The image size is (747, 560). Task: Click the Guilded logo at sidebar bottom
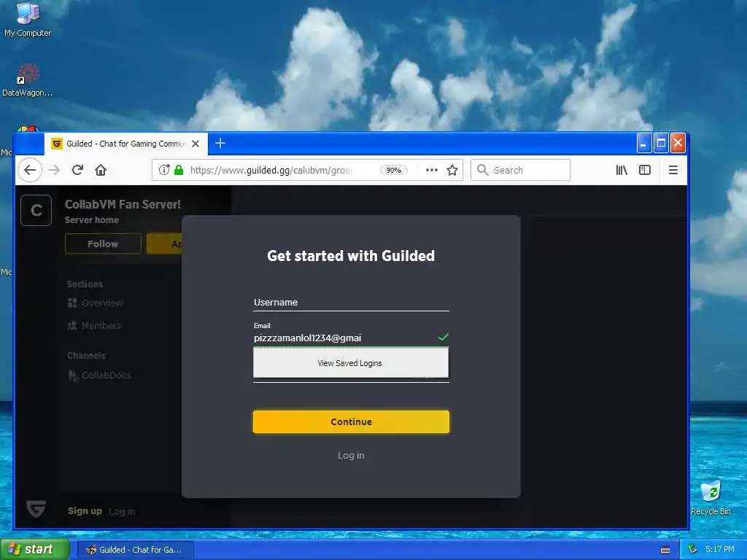point(36,510)
